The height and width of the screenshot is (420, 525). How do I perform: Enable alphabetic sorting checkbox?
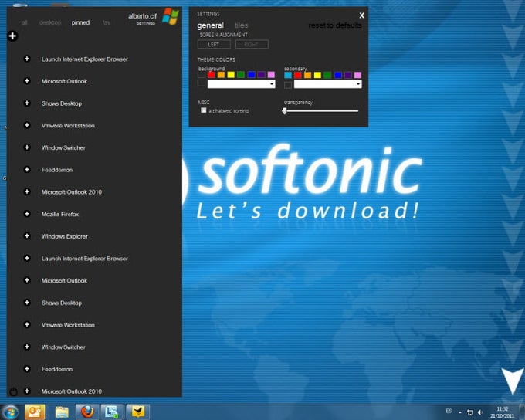204,110
